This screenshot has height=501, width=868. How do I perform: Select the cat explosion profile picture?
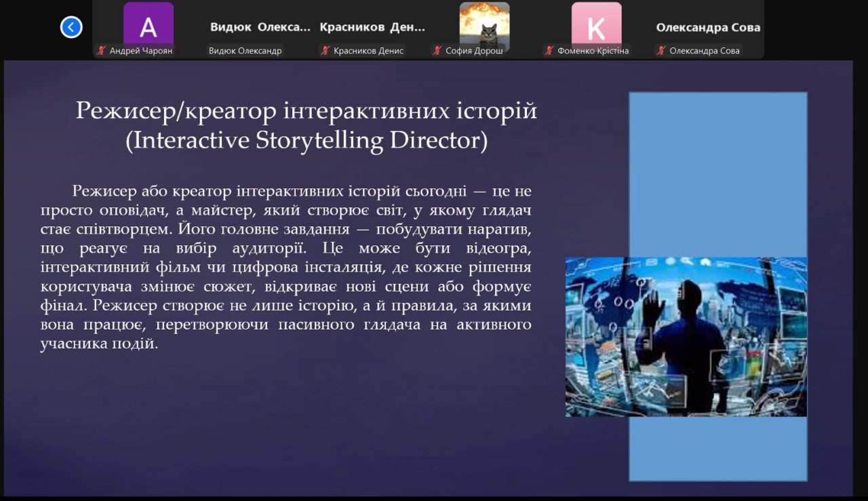[484, 24]
